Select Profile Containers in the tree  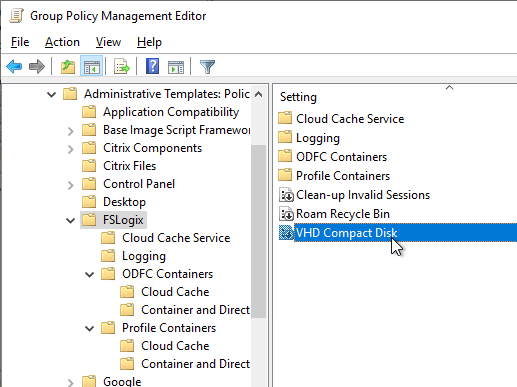click(x=169, y=328)
